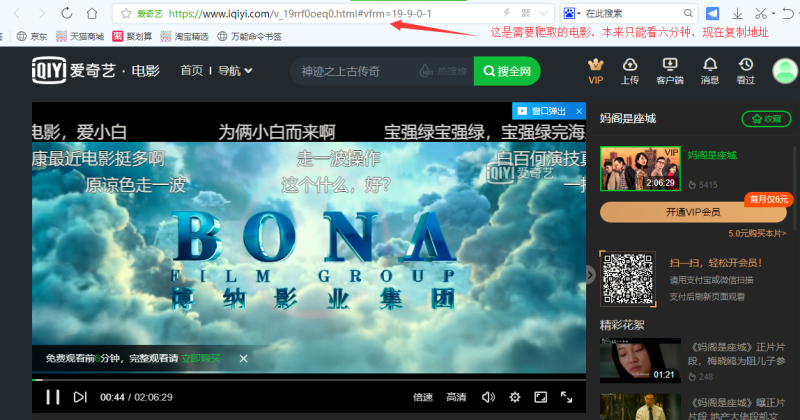Open 热搜榜 hot search icon
Screen dimensions: 800x420
pyautogui.click(x=443, y=71)
